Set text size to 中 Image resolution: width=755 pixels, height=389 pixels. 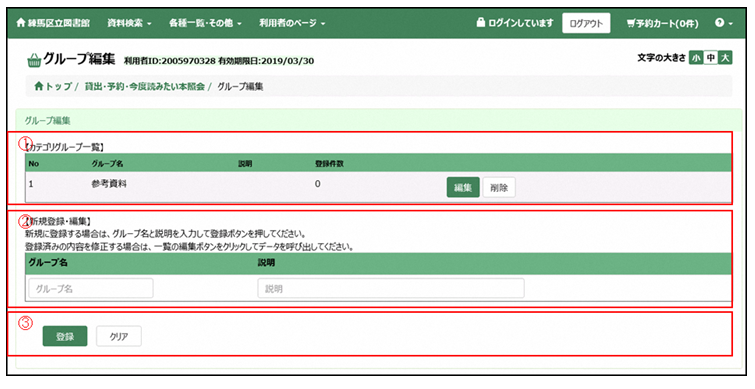(710, 58)
